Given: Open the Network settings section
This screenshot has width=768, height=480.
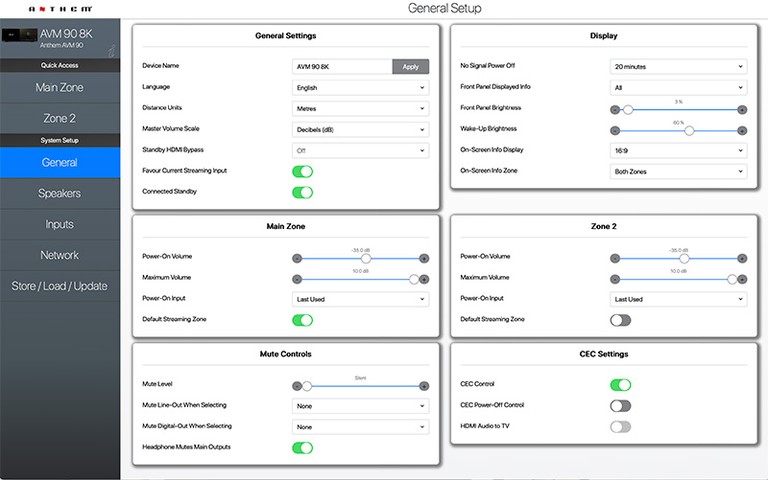Looking at the screenshot, I should pos(59,255).
